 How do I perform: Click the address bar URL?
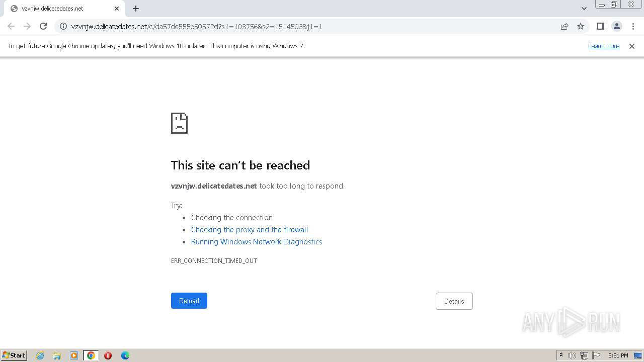pyautogui.click(x=197, y=27)
